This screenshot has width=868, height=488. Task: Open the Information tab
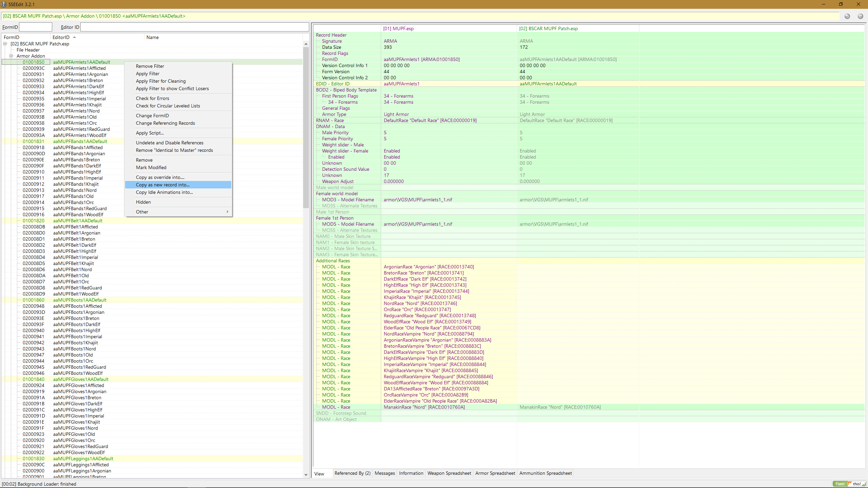pos(411,473)
